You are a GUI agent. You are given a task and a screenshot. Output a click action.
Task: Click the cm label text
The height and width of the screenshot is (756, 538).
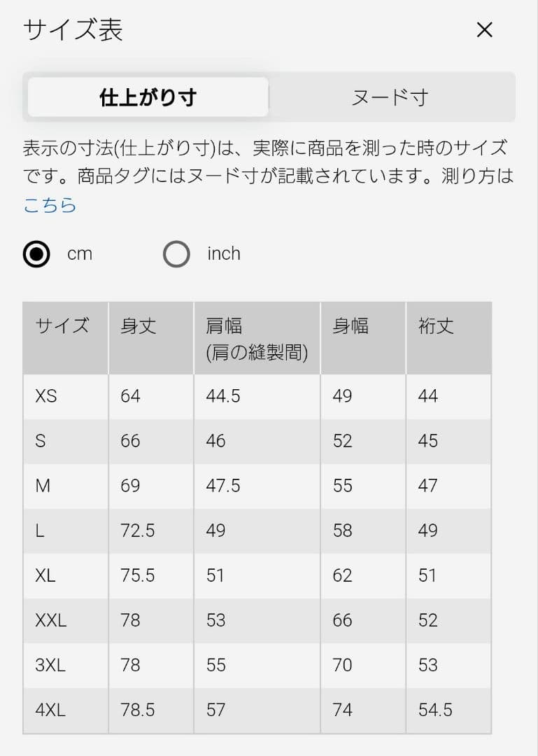80,254
